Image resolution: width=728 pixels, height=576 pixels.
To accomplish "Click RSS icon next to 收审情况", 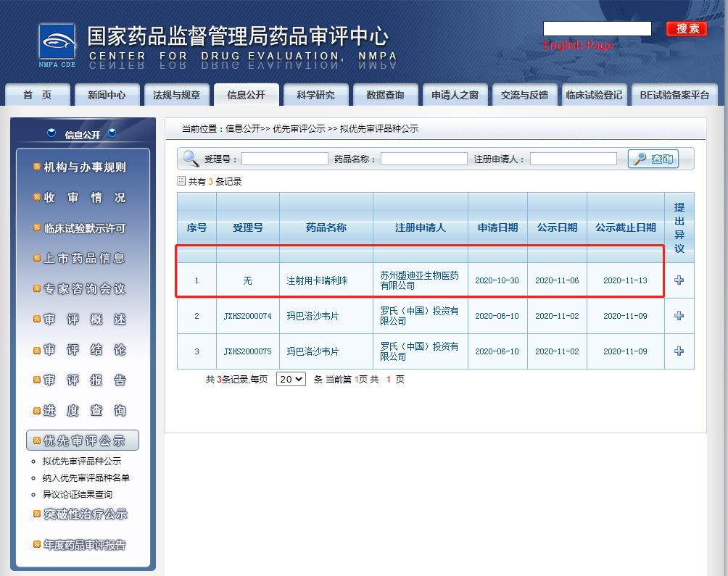I will 37,197.
